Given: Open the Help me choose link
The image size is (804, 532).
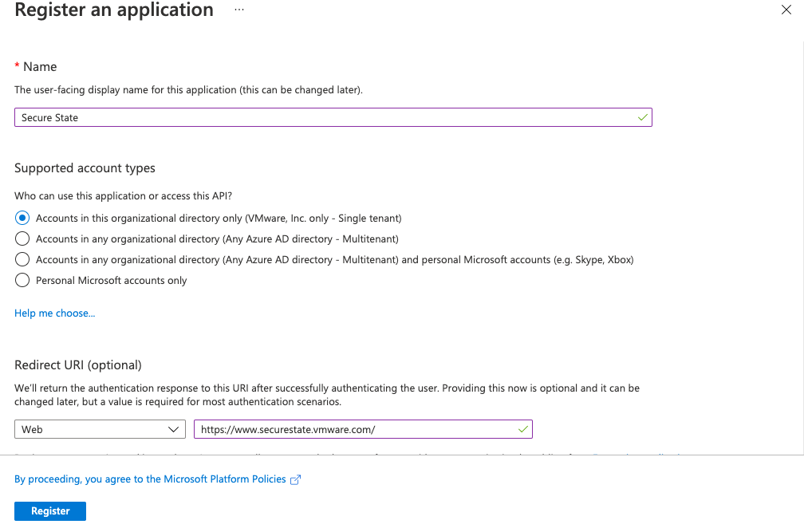Looking at the screenshot, I should (x=54, y=313).
